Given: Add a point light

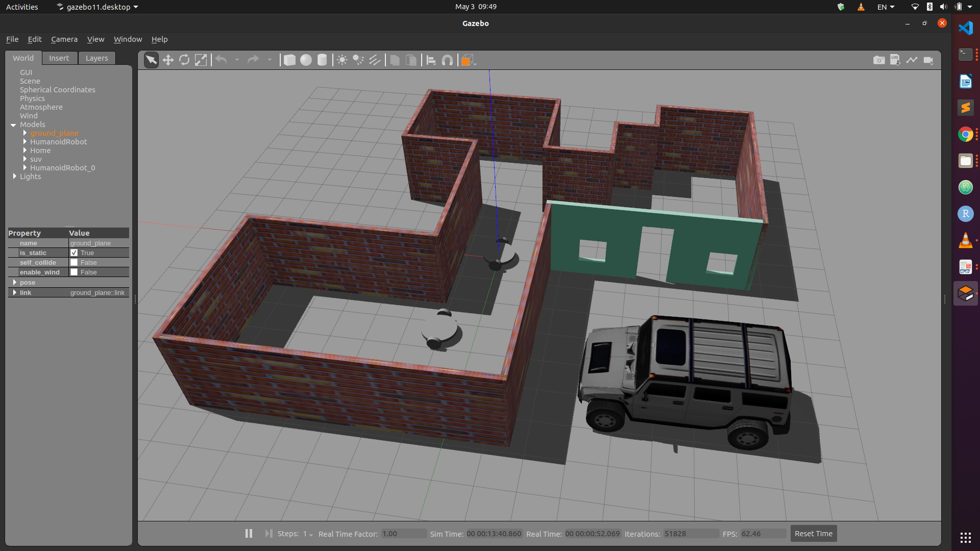Looking at the screenshot, I should (342, 60).
